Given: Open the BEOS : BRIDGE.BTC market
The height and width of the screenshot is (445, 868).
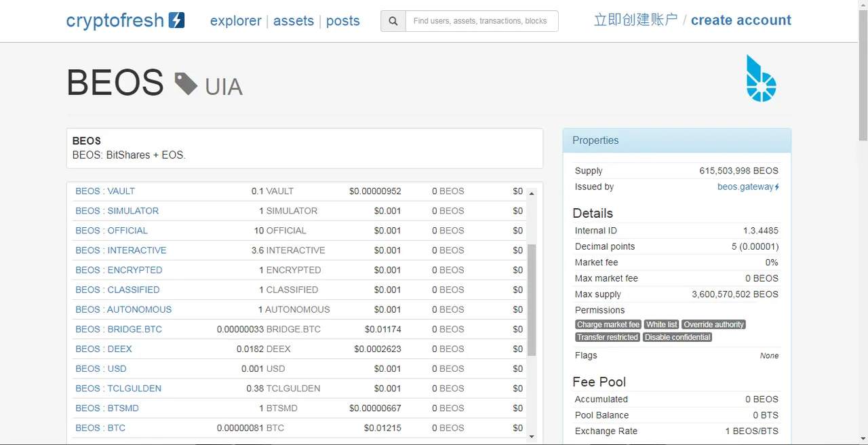Looking at the screenshot, I should (119, 329).
